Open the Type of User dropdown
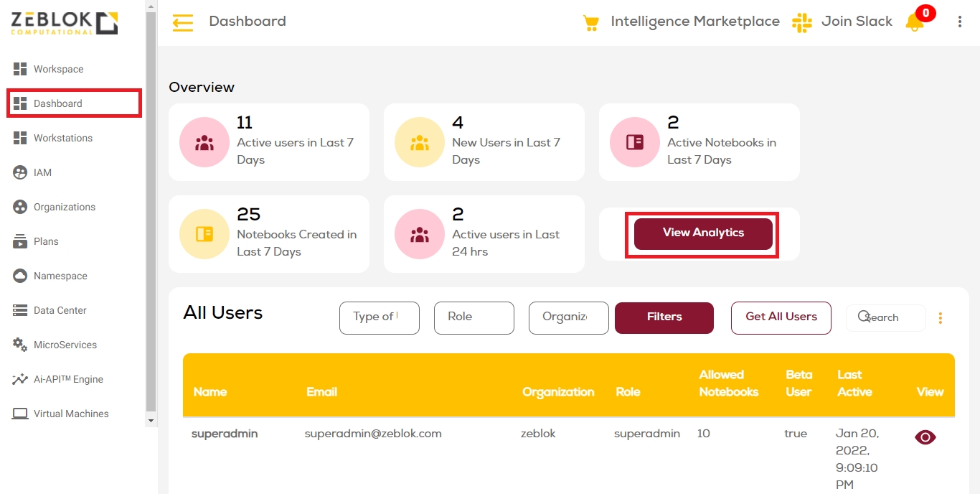 tap(379, 317)
